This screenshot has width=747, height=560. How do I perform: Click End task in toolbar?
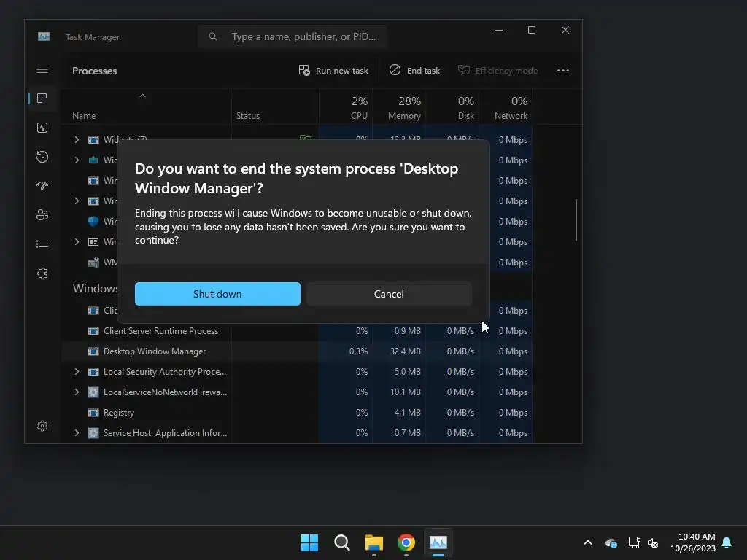414,71
